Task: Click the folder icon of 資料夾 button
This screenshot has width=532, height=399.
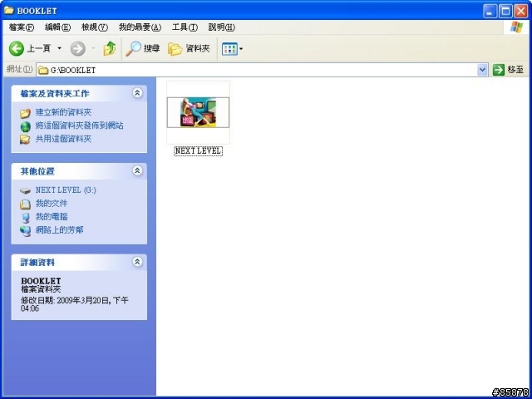Action: coord(175,49)
